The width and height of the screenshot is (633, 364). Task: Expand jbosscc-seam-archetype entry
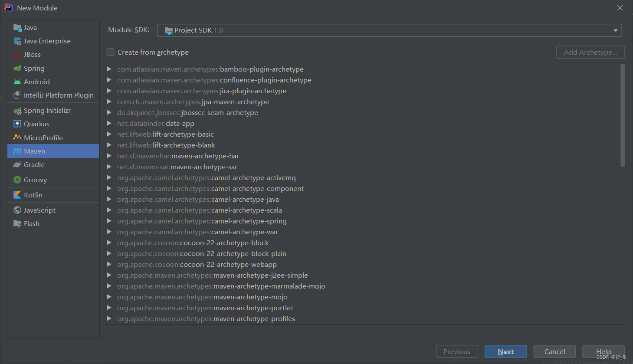click(x=109, y=113)
